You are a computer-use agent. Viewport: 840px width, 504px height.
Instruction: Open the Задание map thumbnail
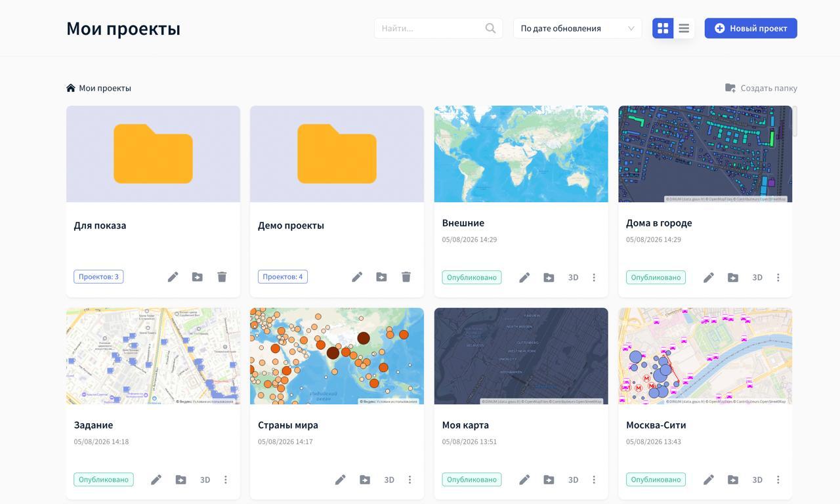coord(153,356)
